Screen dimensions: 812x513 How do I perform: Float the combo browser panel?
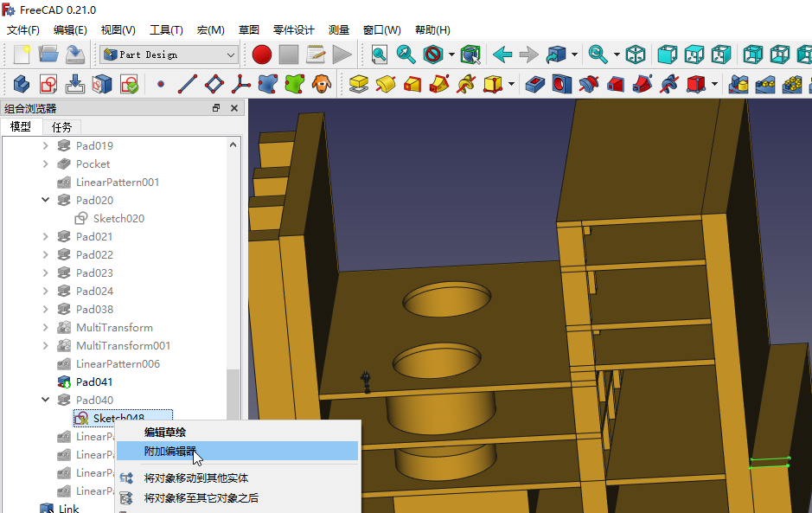tap(216, 108)
